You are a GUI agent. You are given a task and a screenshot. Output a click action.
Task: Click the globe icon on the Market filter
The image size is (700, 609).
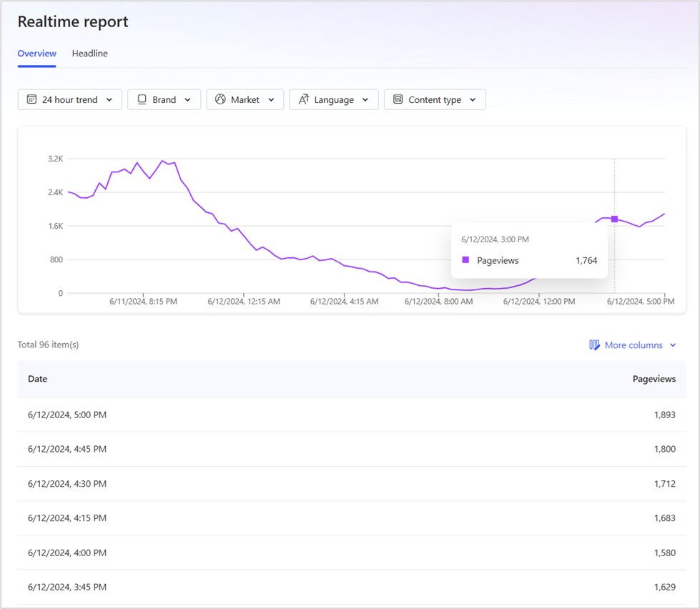click(221, 99)
